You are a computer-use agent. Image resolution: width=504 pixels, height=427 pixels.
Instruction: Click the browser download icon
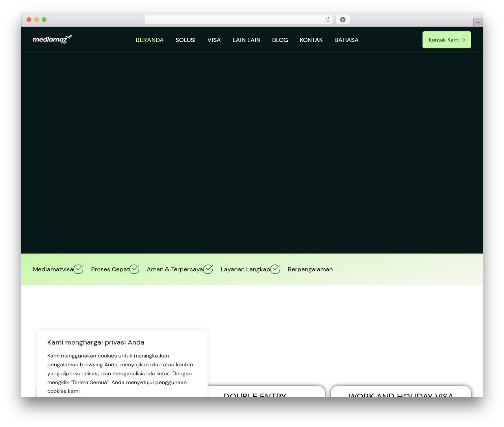pyautogui.click(x=343, y=20)
